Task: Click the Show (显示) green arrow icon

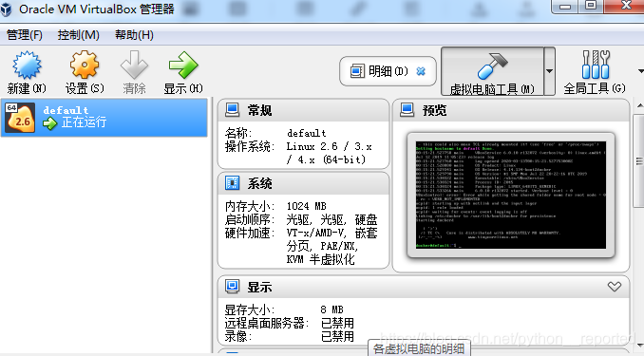Action: pyautogui.click(x=183, y=65)
